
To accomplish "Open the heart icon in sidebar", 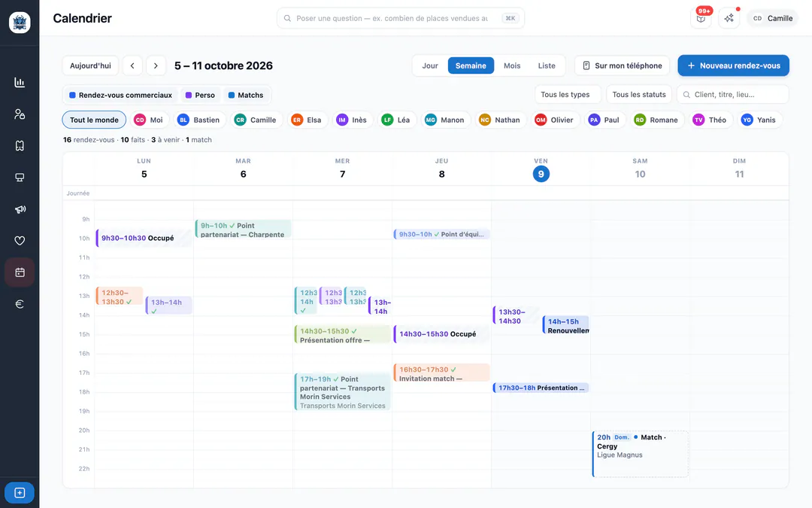I will click(20, 241).
